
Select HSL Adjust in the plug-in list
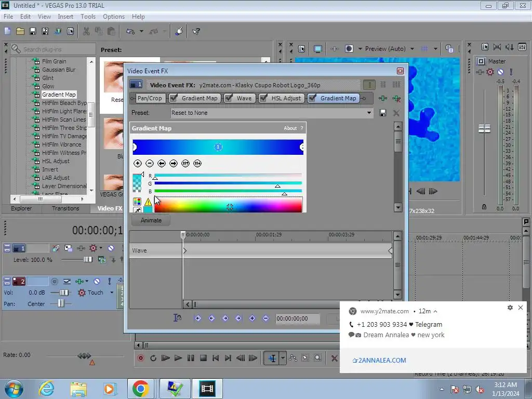(x=56, y=161)
